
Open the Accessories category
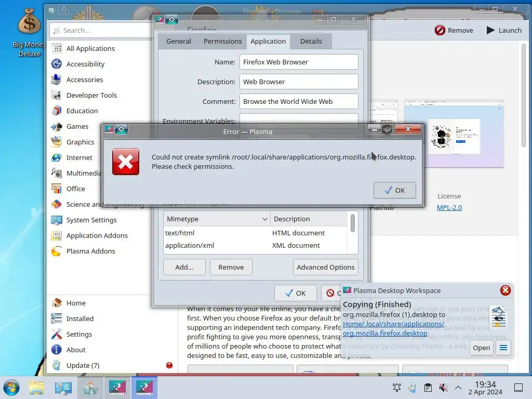[85, 79]
